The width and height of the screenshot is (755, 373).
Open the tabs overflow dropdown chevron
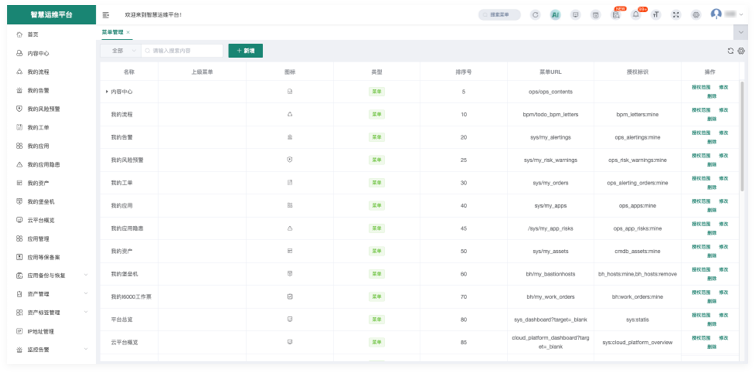[741, 32]
